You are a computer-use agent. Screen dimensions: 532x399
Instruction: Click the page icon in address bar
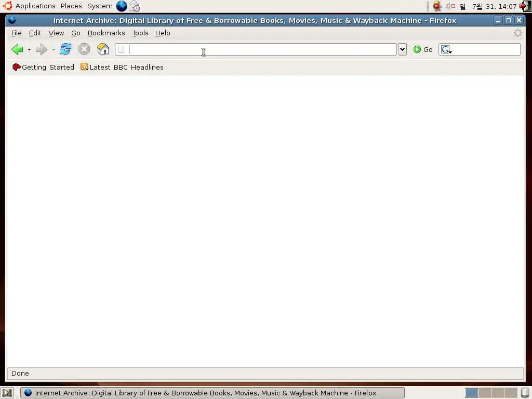[122, 49]
